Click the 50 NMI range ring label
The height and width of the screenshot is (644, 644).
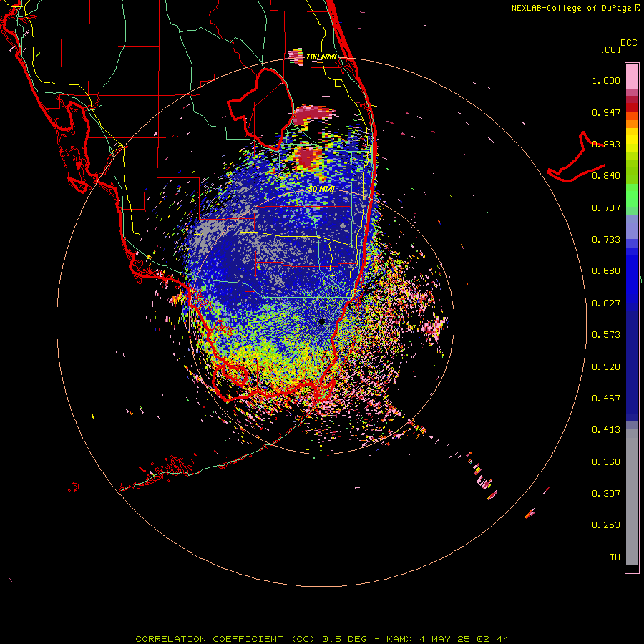321,190
